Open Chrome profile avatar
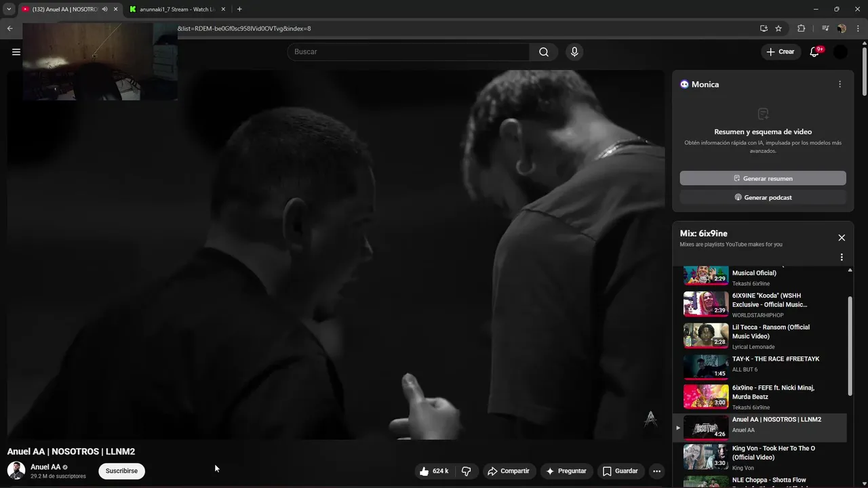This screenshot has width=868, height=488. tap(842, 28)
